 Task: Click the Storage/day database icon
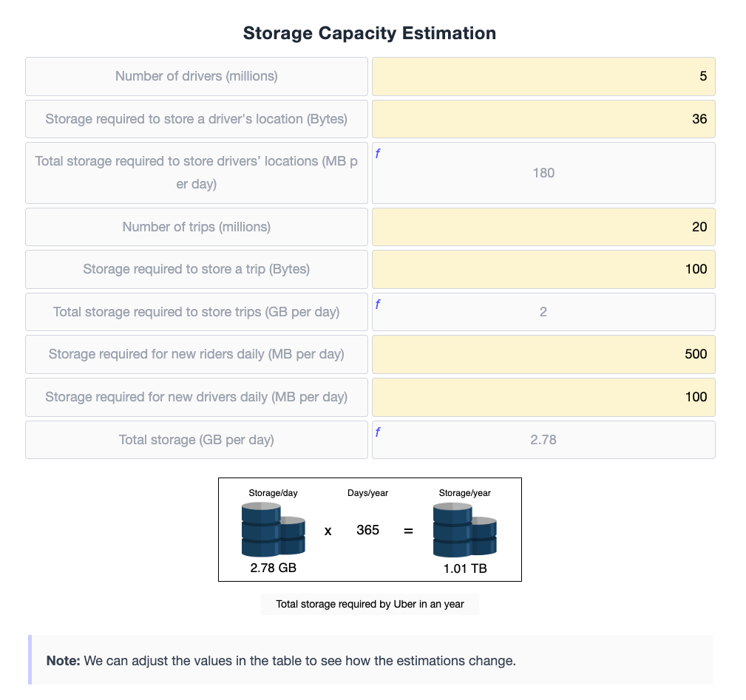coord(273,530)
